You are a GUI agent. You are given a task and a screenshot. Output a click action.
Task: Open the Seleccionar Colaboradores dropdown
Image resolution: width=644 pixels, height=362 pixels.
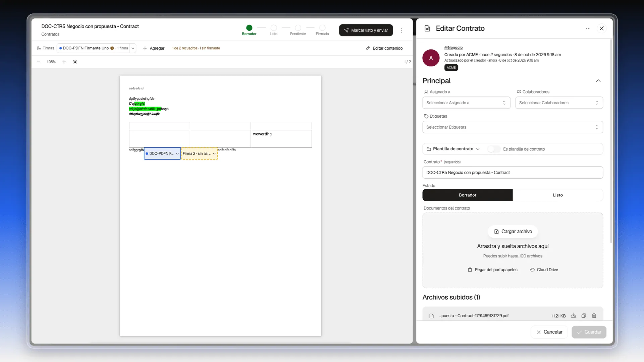(x=559, y=103)
